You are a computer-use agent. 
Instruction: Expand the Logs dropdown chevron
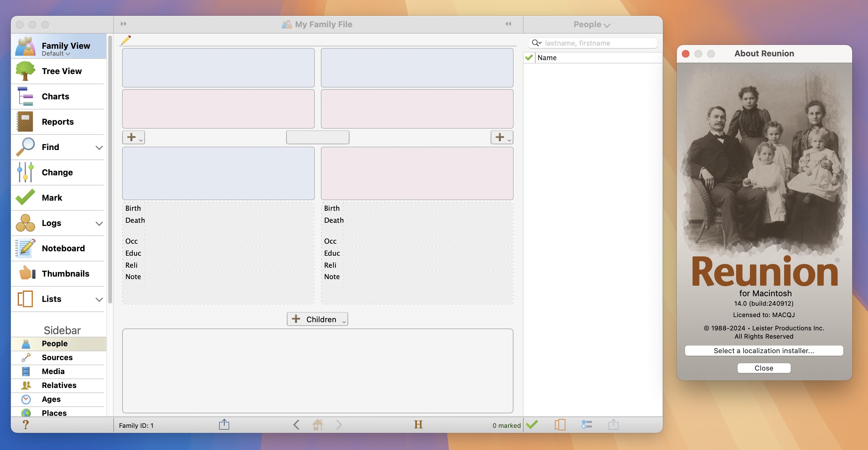[x=99, y=223]
